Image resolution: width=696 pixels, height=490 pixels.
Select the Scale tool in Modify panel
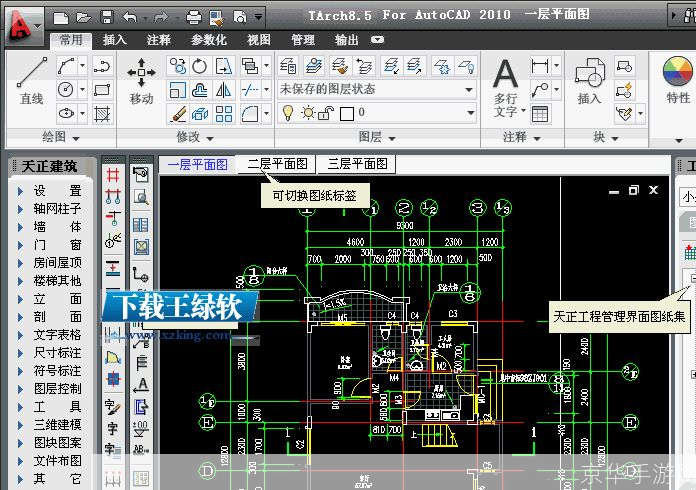pyautogui.click(x=177, y=90)
